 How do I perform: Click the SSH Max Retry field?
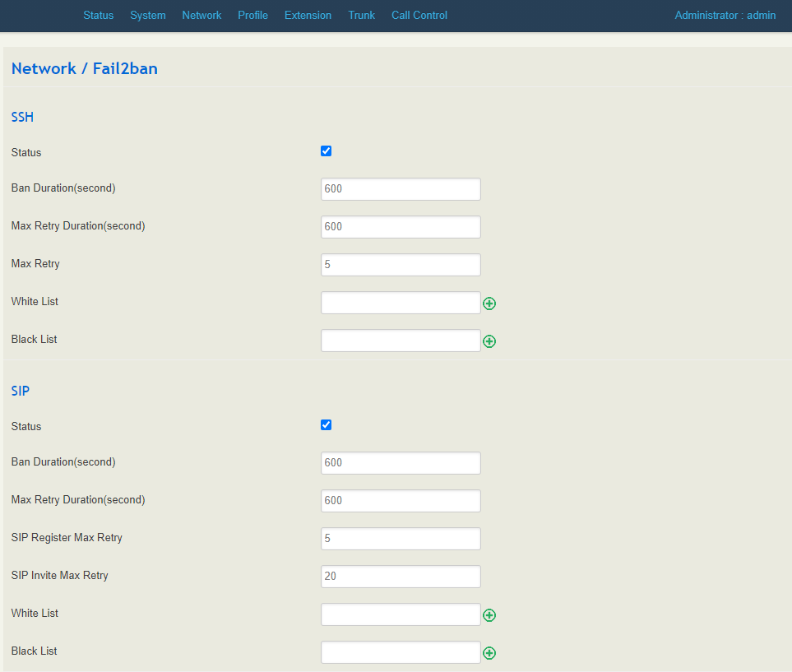click(401, 265)
